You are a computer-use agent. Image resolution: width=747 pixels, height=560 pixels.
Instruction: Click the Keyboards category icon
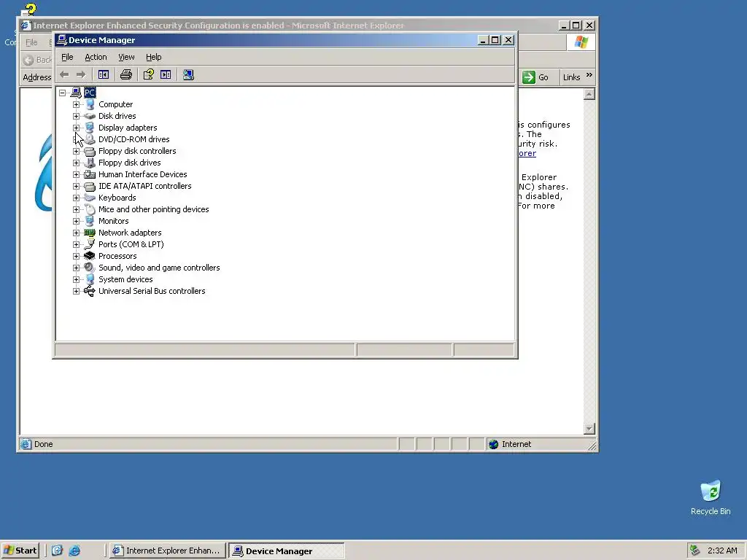90,198
